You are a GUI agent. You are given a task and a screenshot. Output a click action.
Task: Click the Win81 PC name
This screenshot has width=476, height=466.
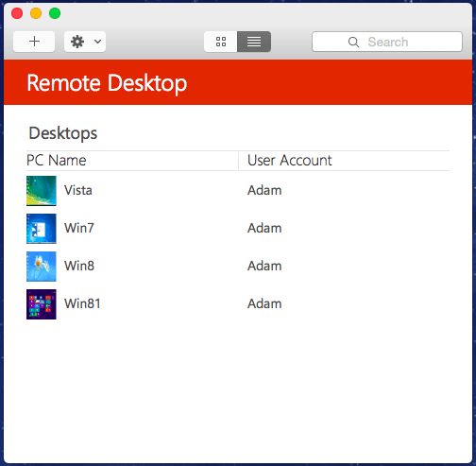pos(82,303)
